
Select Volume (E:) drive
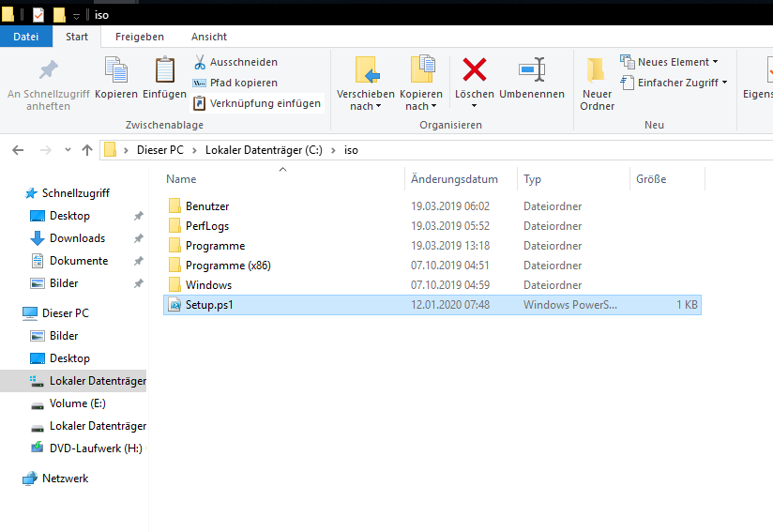78,403
